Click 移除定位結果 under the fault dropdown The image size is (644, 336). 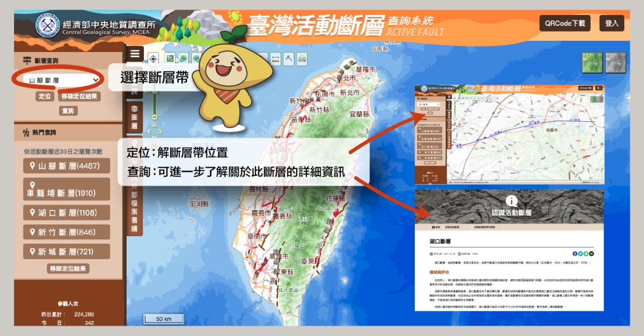coord(79,97)
